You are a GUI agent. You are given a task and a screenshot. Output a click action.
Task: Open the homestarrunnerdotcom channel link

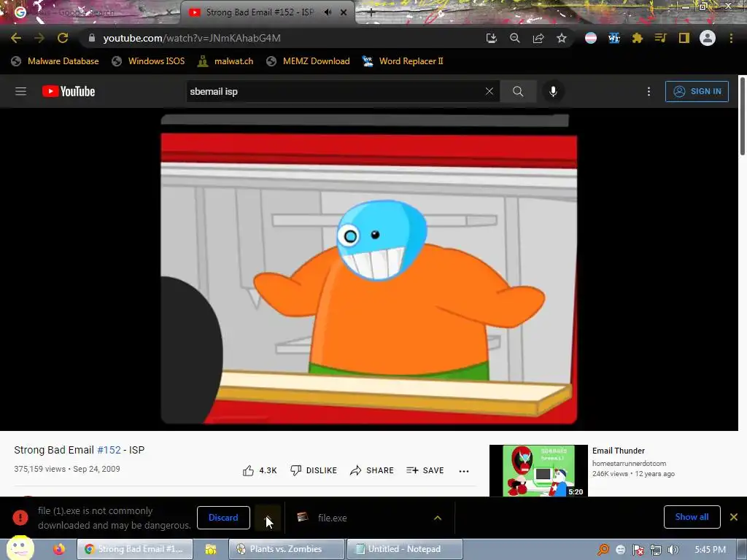629,463
